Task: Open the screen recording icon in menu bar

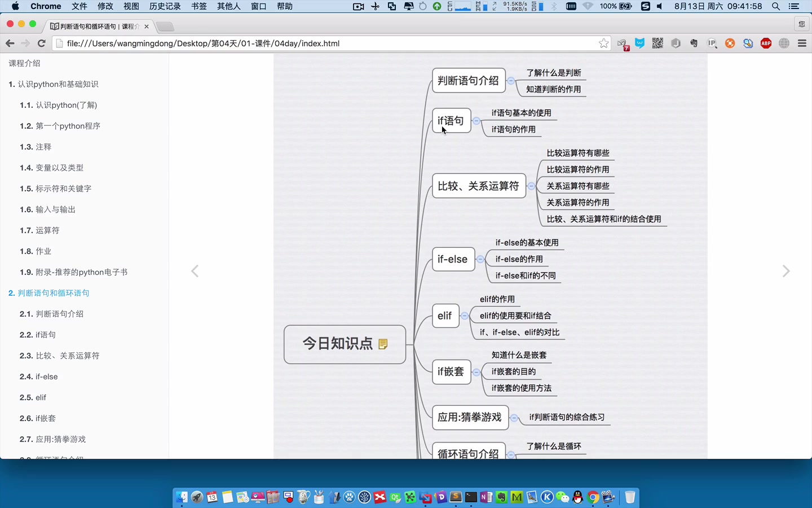Action: (359, 6)
